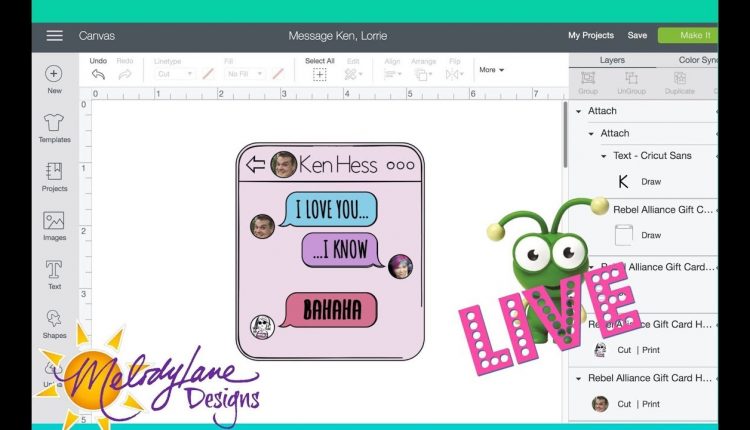Click the Make It button
Screen dimensions: 750x430
click(x=688, y=35)
